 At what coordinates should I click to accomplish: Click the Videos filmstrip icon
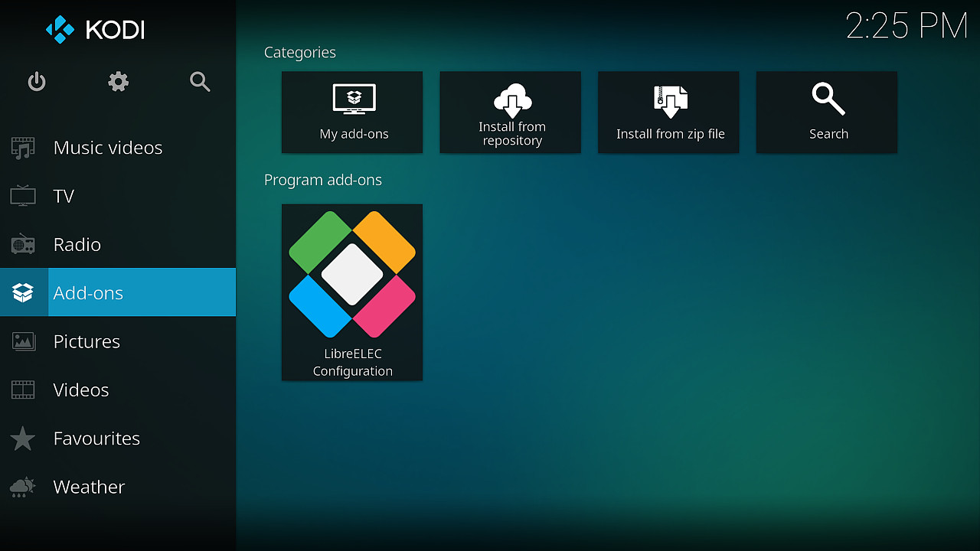coord(23,390)
